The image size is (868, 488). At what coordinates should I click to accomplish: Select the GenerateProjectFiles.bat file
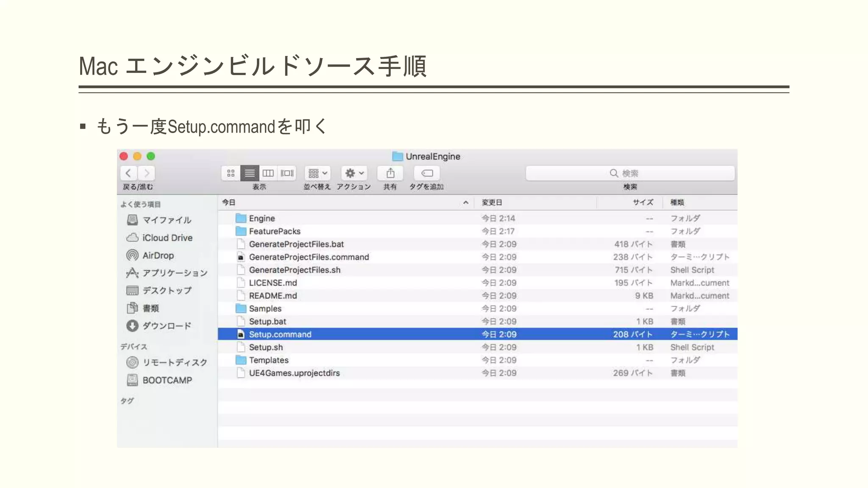coord(478,244)
